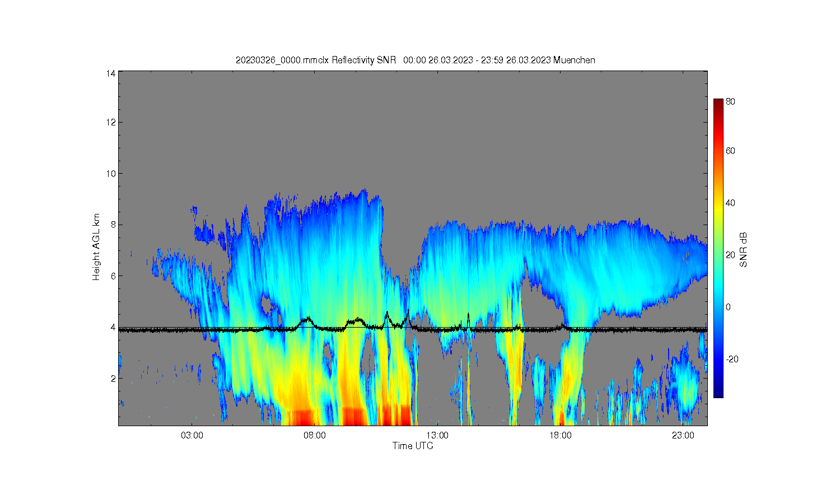Click the height tick label 2
The width and height of the screenshot is (840, 504).
tap(113, 379)
